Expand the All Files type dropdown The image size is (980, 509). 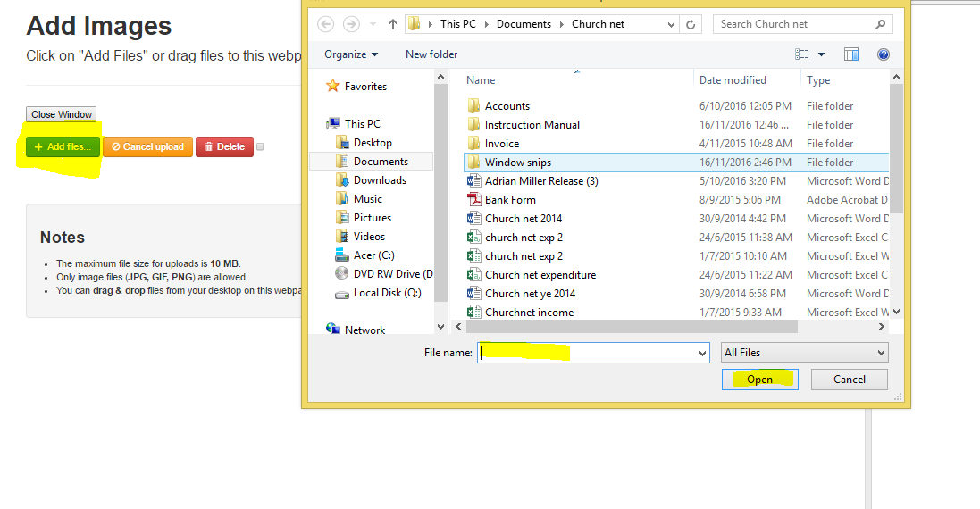pyautogui.click(x=804, y=353)
